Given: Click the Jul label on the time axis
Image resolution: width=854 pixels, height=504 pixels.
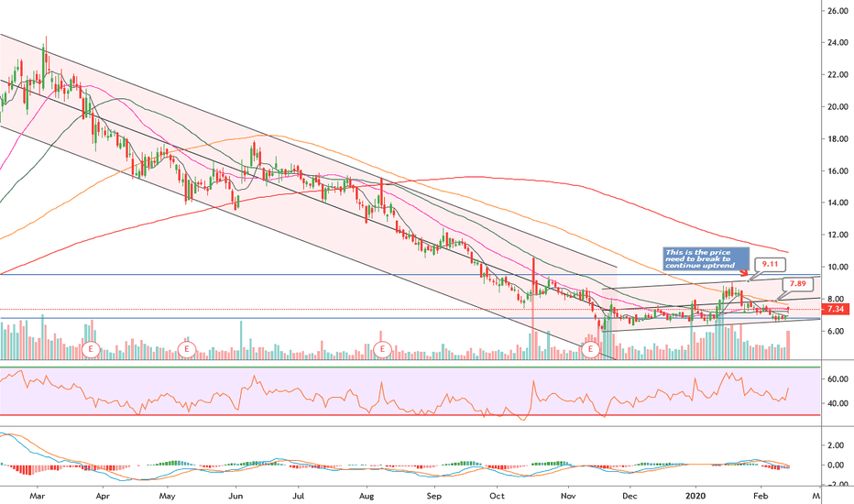Looking at the screenshot, I should pos(298,496).
